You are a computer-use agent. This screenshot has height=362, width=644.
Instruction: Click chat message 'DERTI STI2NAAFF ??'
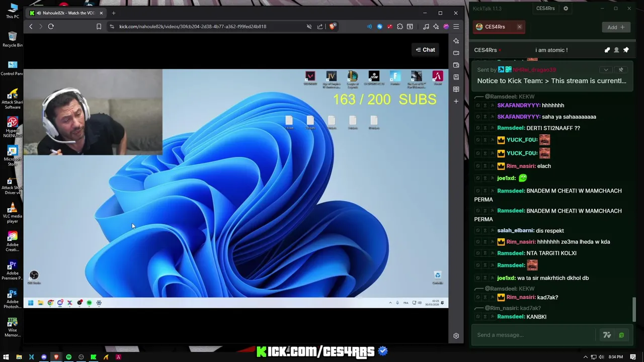coord(553,128)
